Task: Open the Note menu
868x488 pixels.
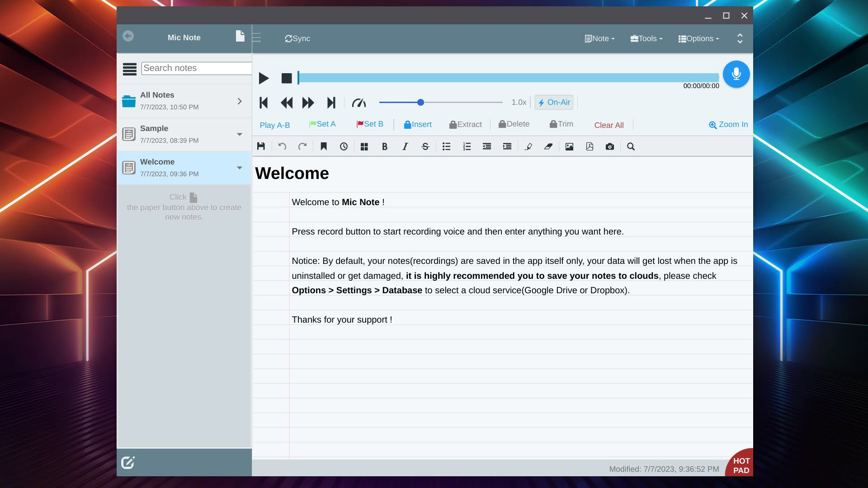Action: (599, 39)
